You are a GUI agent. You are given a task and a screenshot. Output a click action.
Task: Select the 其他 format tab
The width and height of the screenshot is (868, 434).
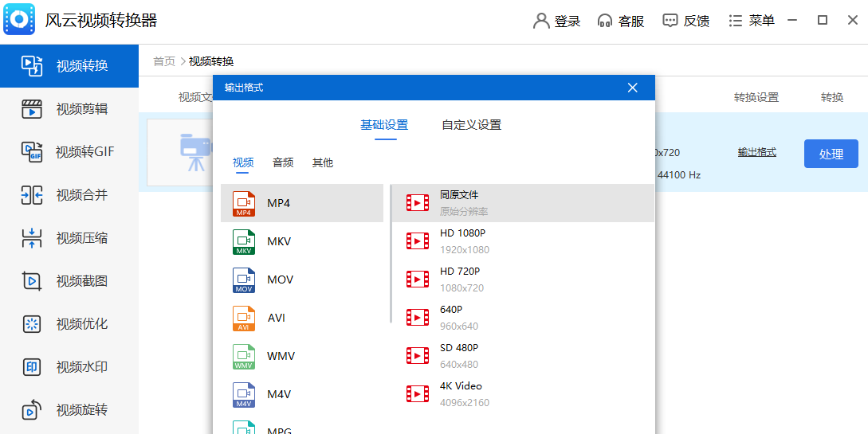[x=323, y=162]
